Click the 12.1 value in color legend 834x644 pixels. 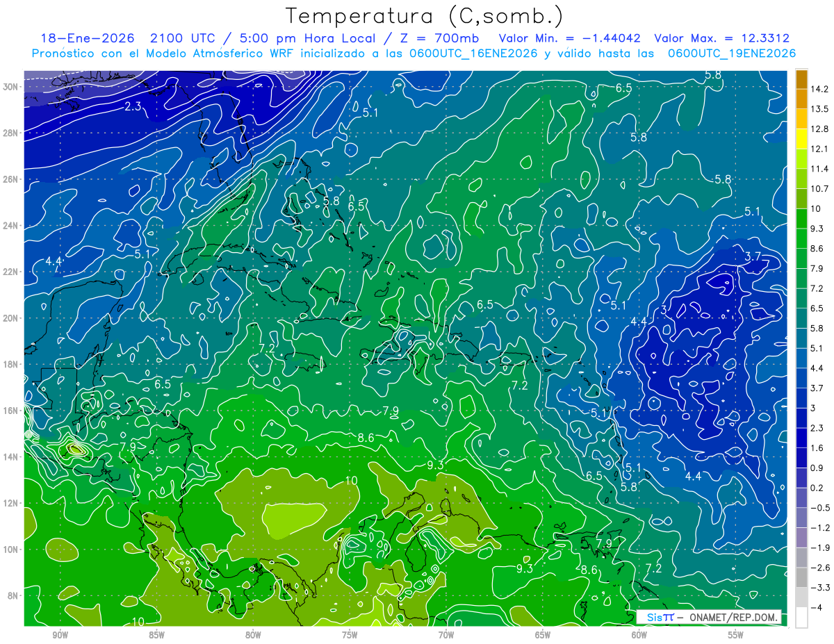819,149
